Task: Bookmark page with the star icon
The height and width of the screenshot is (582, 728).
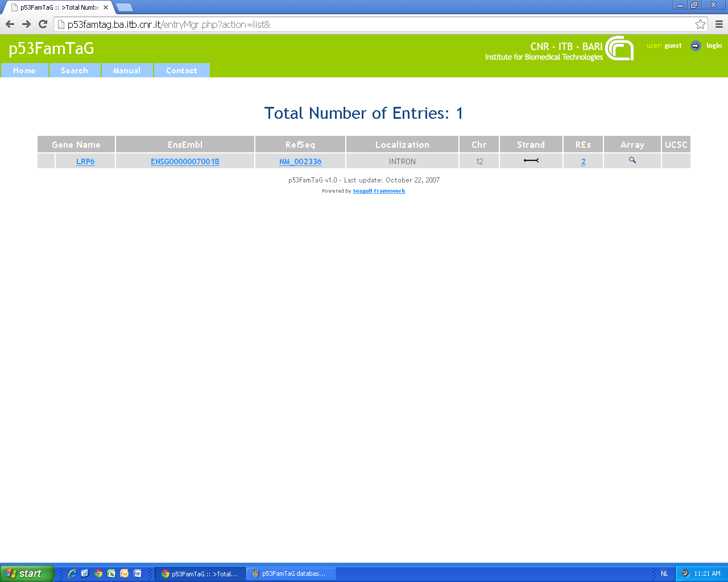Action: [700, 24]
